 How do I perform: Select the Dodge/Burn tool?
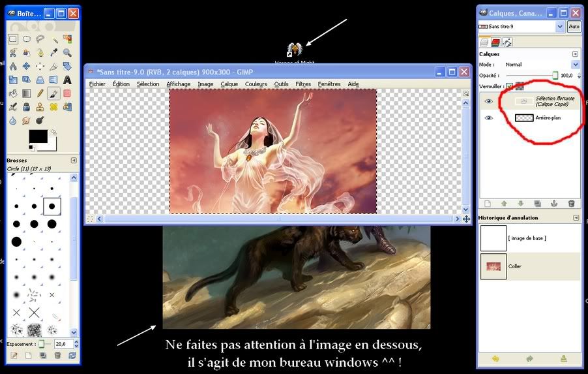[40, 121]
